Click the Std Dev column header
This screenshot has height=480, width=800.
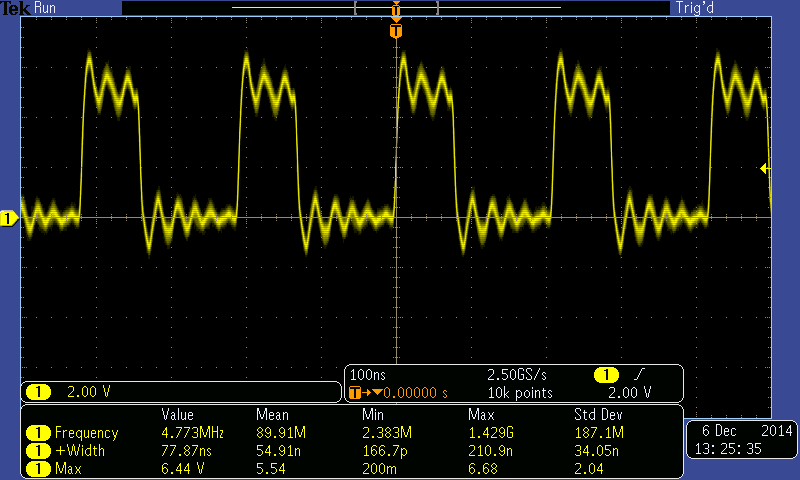(598, 414)
